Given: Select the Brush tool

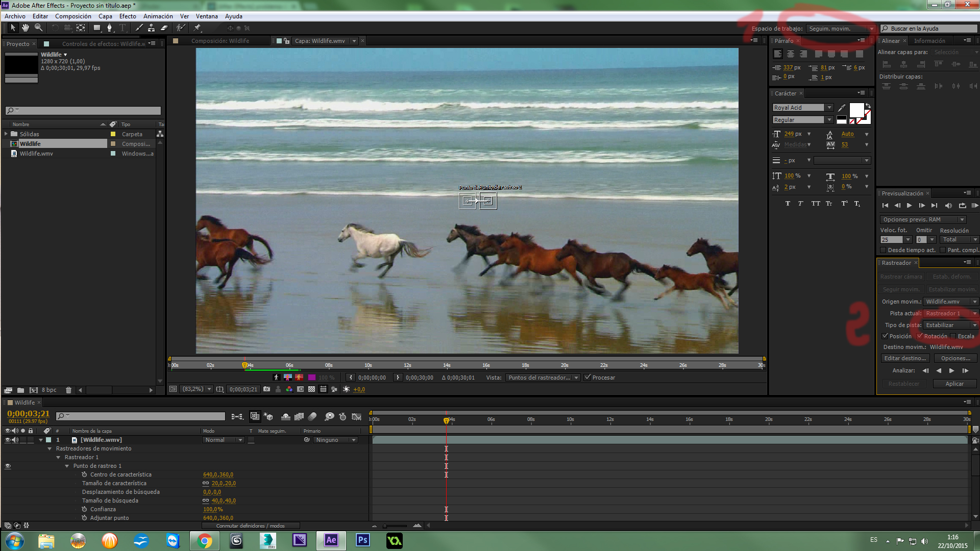Looking at the screenshot, I should point(139,28).
